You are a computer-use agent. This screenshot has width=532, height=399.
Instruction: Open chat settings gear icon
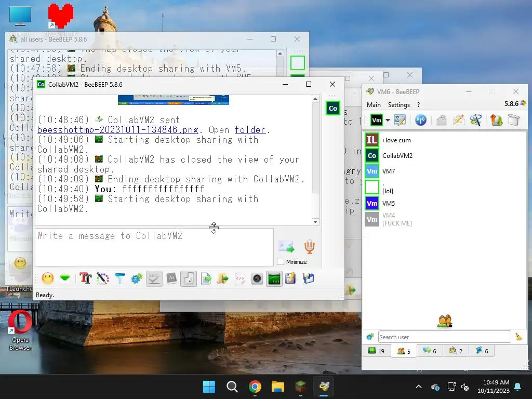pos(137,278)
